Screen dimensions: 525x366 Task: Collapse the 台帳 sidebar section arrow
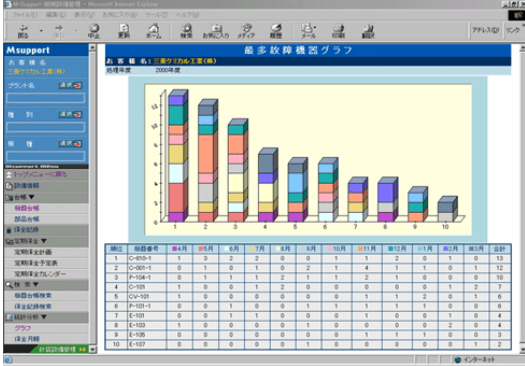[31, 197]
